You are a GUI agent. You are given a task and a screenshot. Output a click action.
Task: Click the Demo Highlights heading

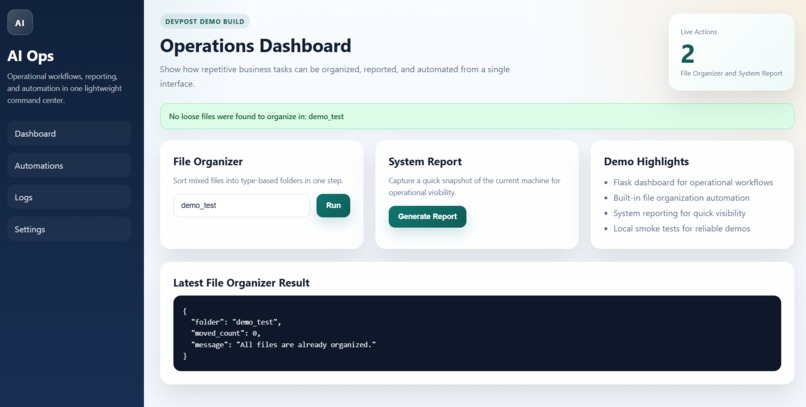point(646,161)
